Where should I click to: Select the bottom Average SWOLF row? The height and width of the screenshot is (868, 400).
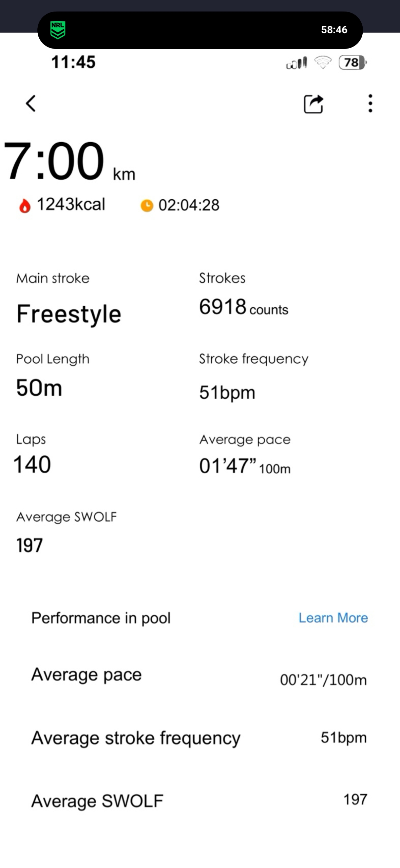click(x=199, y=800)
